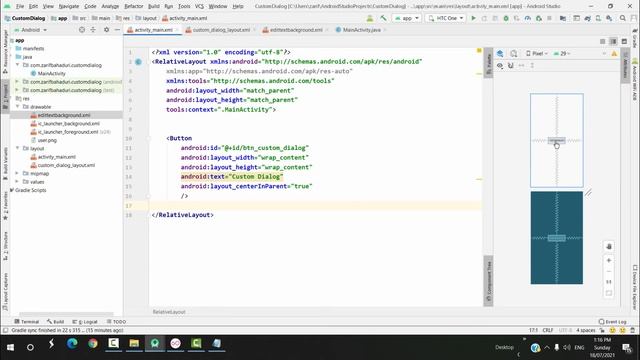Screen dimensions: 640x360
Task: Open Google Chrome from the taskbar
Action: pyautogui.click(x=93, y=343)
